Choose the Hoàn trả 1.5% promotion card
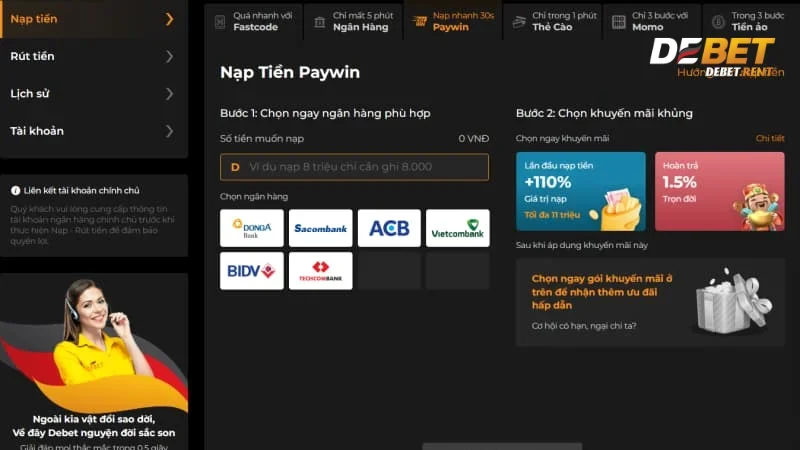Screen dimensions: 800x450 (719, 191)
